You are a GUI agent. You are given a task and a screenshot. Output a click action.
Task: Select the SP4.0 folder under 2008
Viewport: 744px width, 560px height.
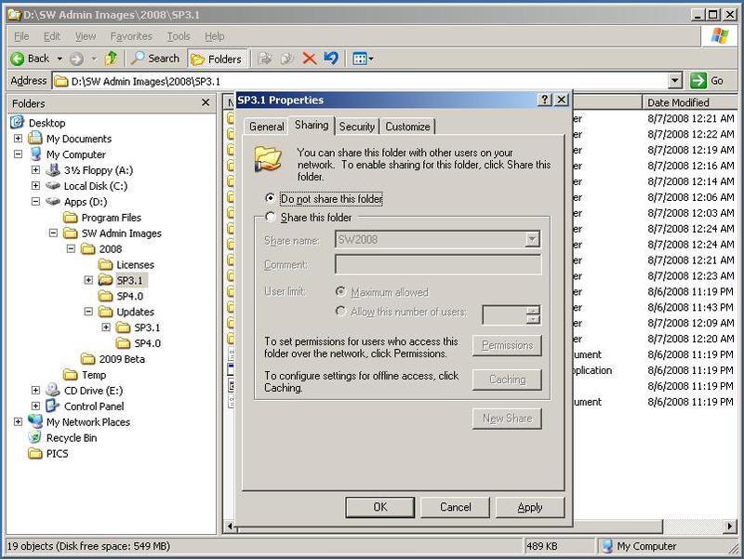pos(129,296)
